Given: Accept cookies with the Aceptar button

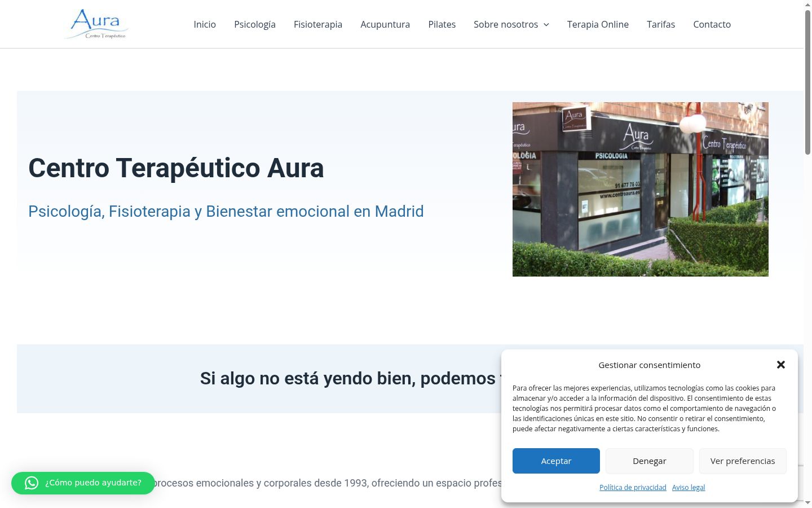Looking at the screenshot, I should [556, 461].
